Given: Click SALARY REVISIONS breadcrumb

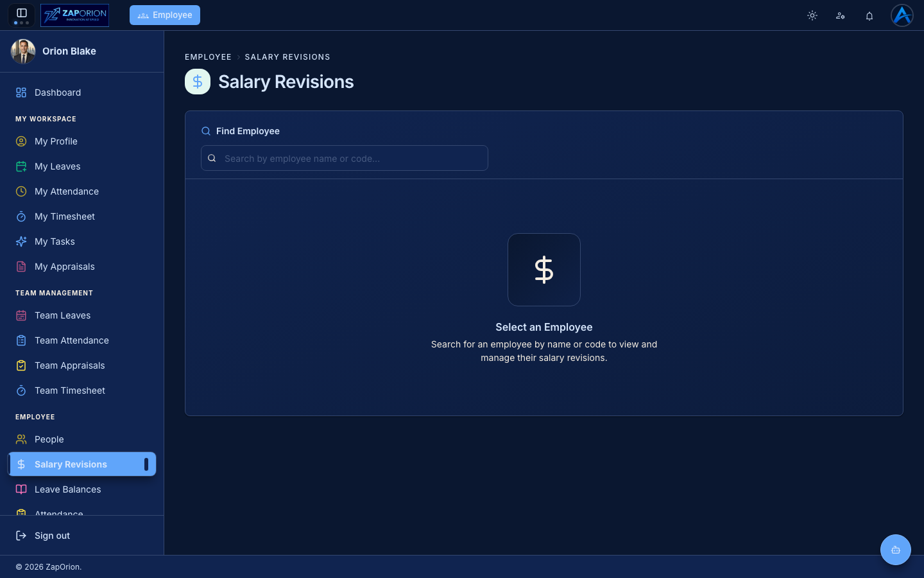Looking at the screenshot, I should click(x=287, y=57).
